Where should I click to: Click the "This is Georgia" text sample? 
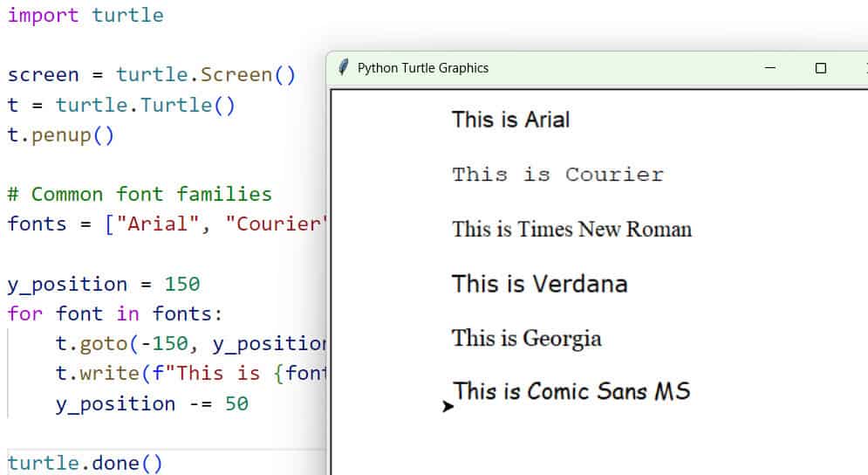(x=526, y=338)
